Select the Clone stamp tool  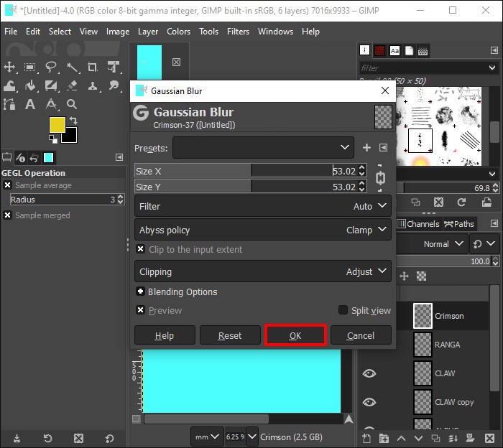pyautogui.click(x=93, y=86)
